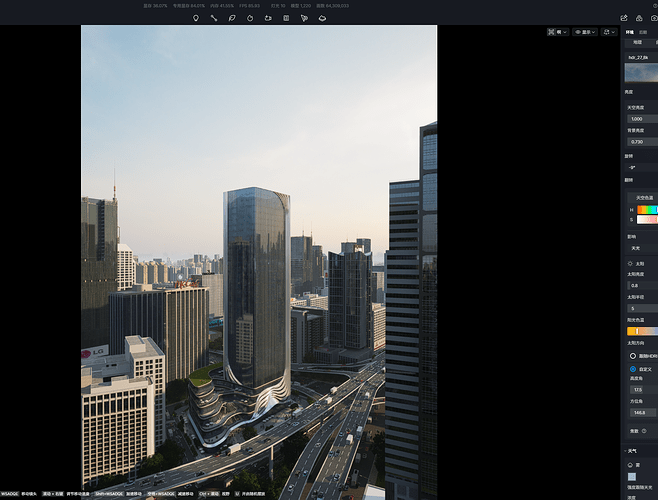This screenshot has width=658, height=500.
Task: Select the light bulb tool in top toolbar
Action: tap(196, 18)
